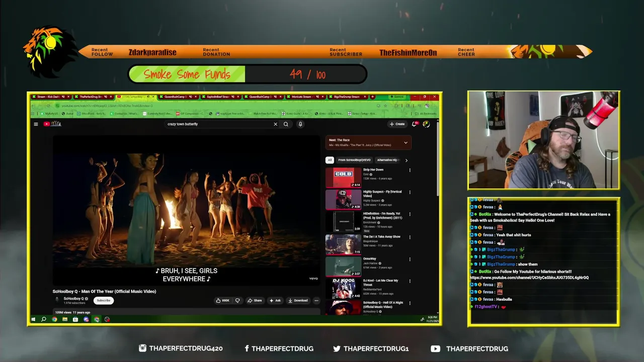Click the Share button
This screenshot has width=644, height=362.
[x=255, y=301]
